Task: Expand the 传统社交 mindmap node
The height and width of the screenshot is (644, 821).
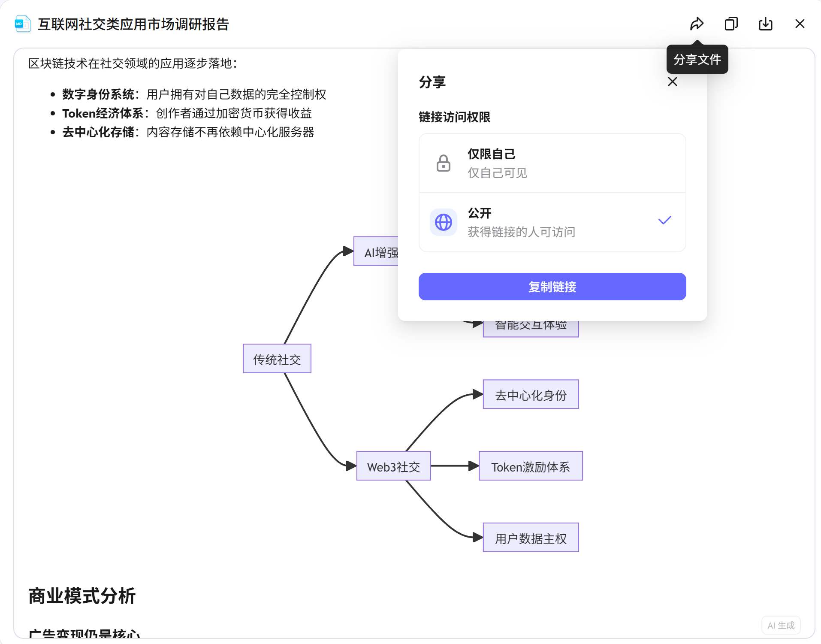Action: (277, 359)
